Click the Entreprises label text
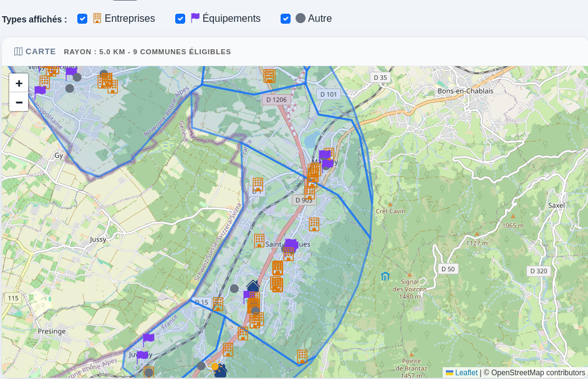 [x=130, y=18]
